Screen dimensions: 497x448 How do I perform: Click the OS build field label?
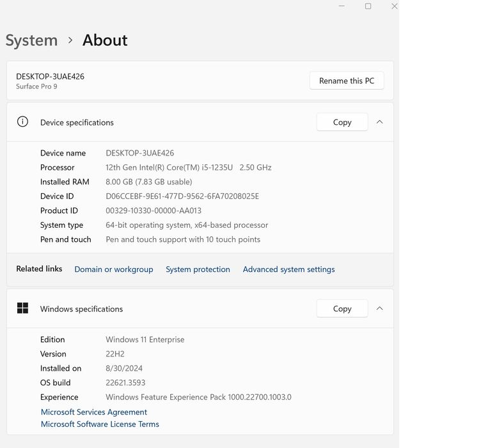(56, 383)
